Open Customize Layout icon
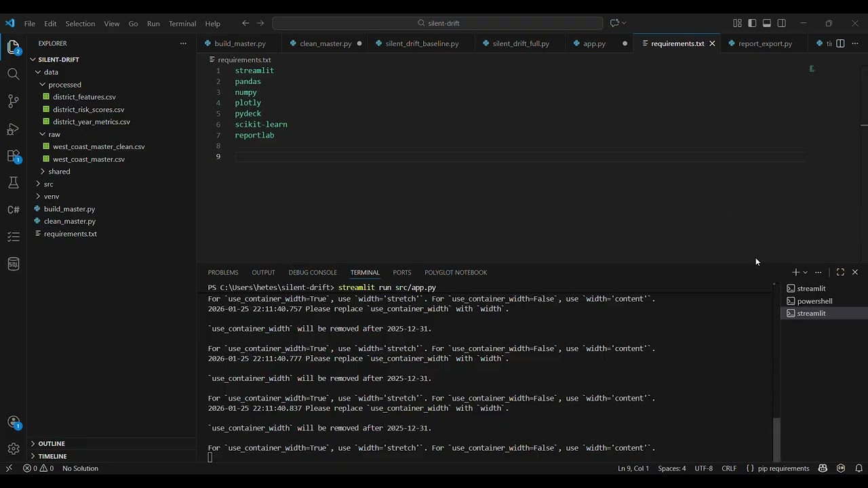Viewport: 868px width, 488px height. tap(737, 23)
